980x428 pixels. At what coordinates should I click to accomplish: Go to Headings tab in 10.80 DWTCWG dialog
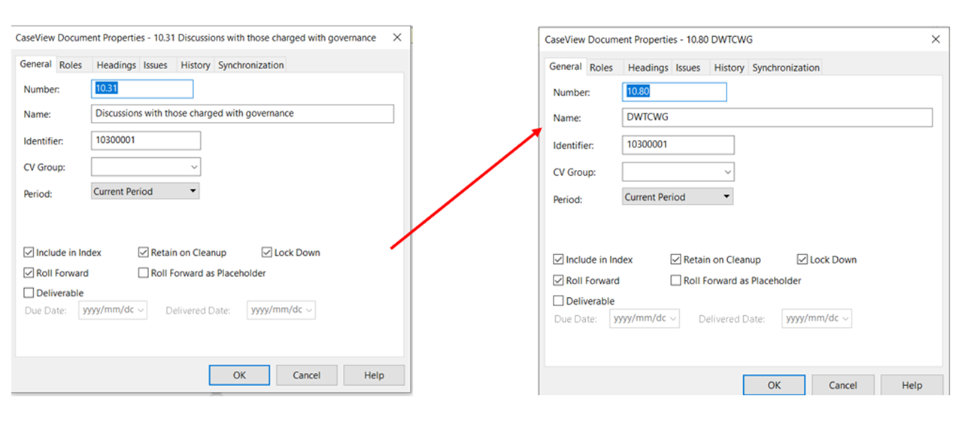pos(648,68)
